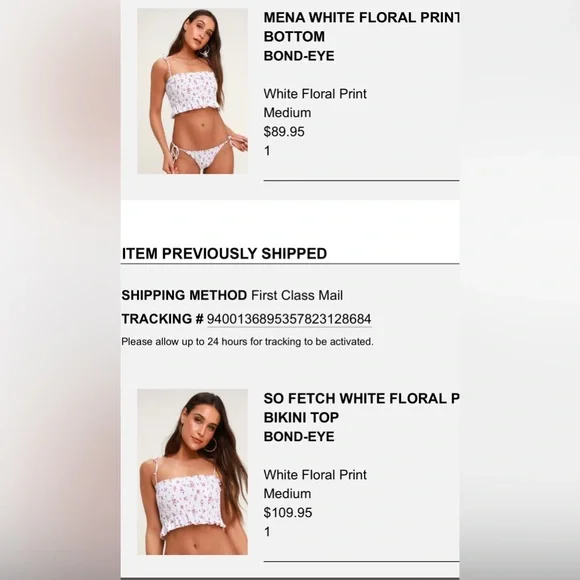Open the So Fetch bikini top photo
The image size is (580, 580).
tap(192, 472)
